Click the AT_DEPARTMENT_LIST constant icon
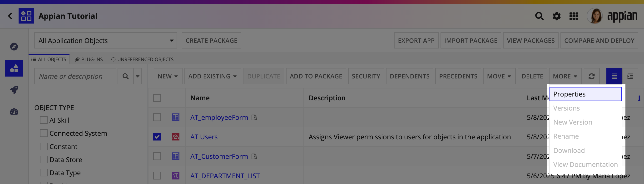 pos(175,176)
